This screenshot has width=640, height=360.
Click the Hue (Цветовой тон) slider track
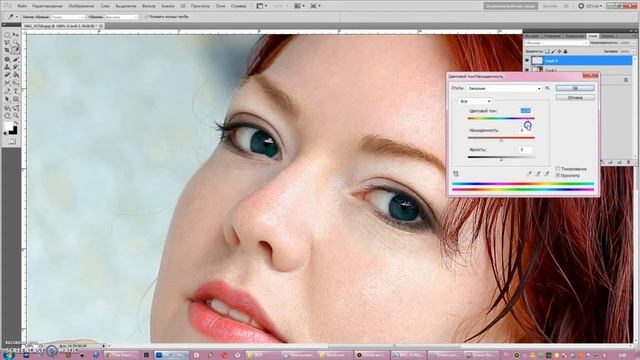click(x=501, y=118)
